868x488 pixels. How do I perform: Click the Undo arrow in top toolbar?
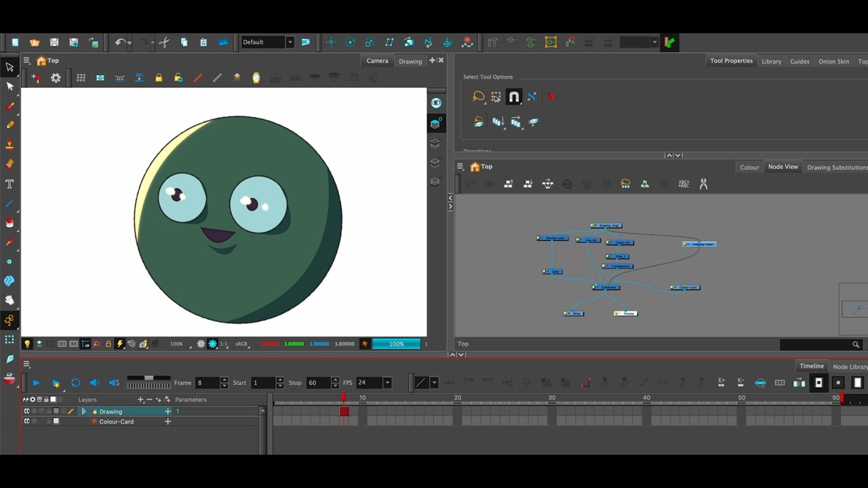pos(119,42)
